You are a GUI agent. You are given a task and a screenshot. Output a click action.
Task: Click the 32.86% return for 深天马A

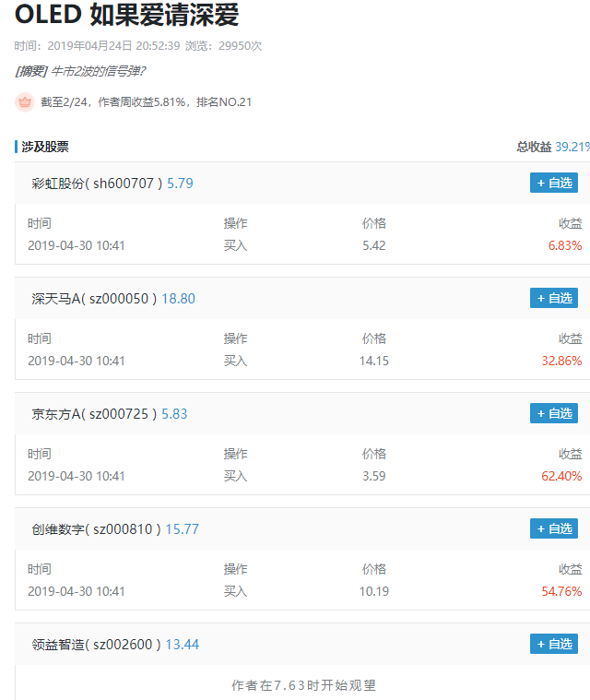(562, 361)
